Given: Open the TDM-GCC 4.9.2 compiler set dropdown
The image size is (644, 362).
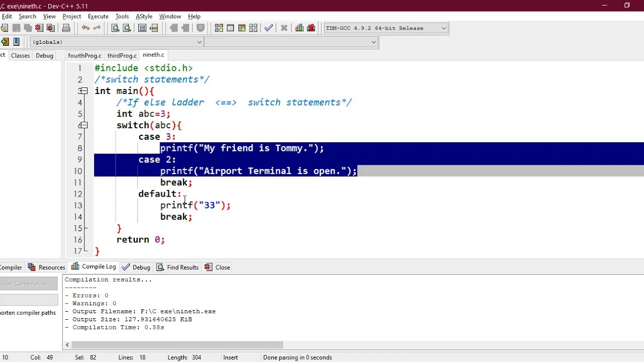Looking at the screenshot, I should pyautogui.click(x=385, y=28).
